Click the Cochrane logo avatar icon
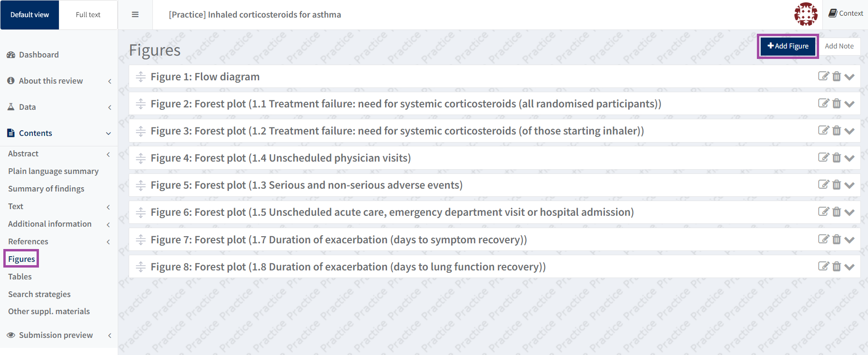Image resolution: width=868 pixels, height=355 pixels. tap(806, 14)
